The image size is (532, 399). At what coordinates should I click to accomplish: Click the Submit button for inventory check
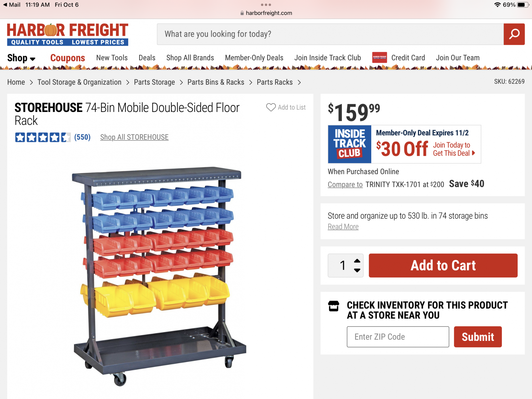tap(478, 337)
